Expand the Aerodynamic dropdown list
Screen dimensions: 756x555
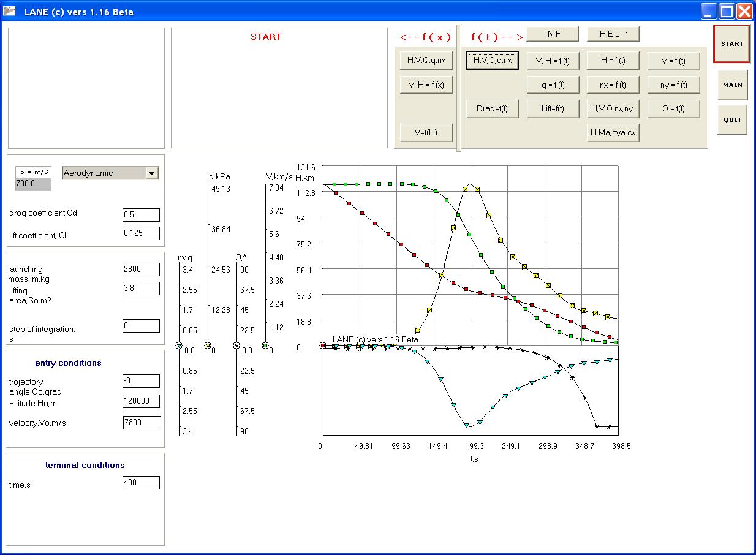(151, 173)
